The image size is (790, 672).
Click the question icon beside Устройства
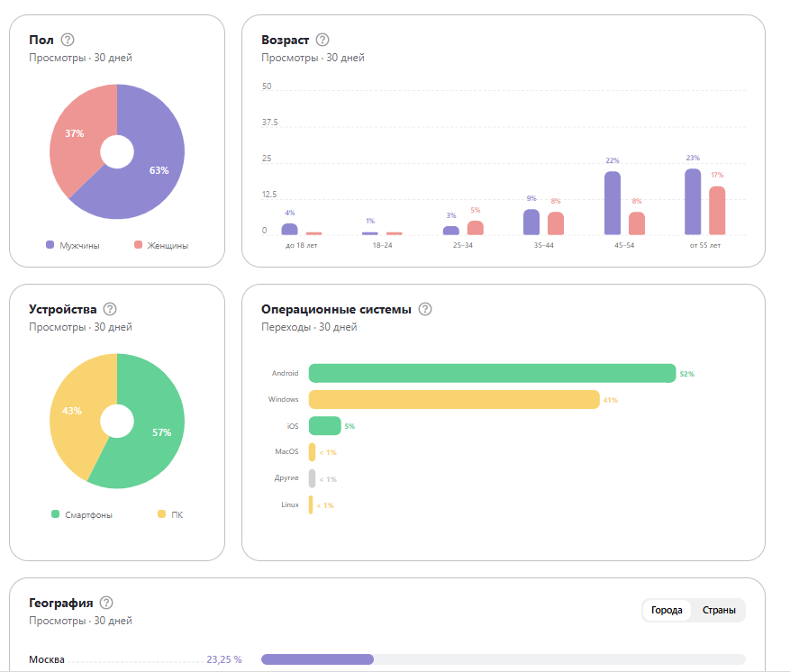coord(110,309)
